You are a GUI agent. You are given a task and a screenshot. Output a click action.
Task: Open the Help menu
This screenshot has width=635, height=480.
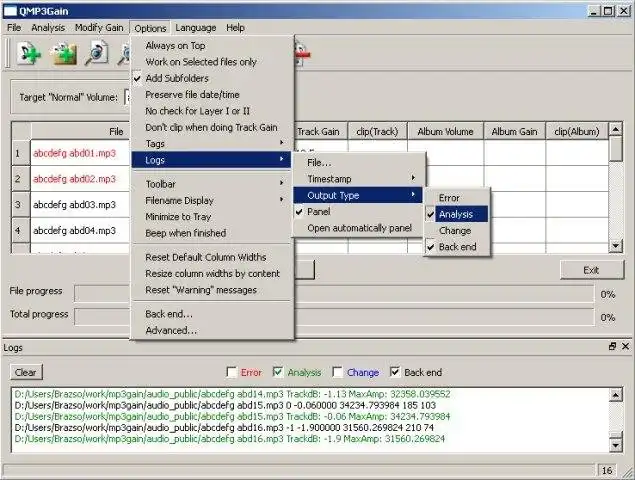pyautogui.click(x=235, y=28)
